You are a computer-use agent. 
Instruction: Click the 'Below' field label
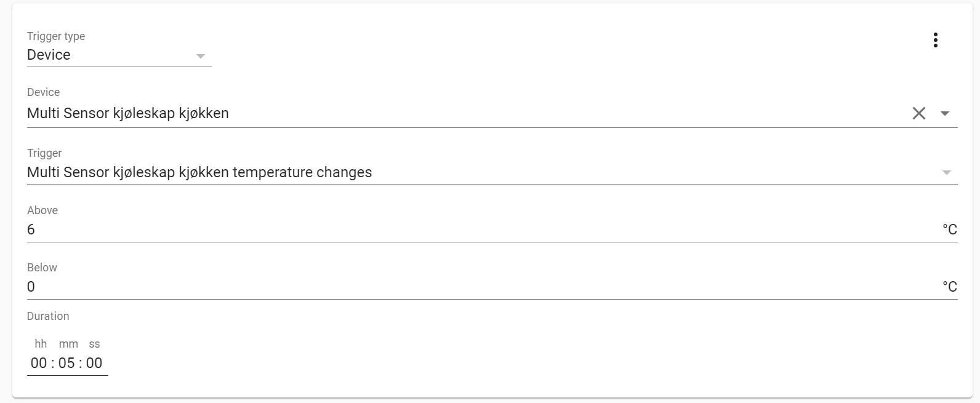[x=42, y=268]
